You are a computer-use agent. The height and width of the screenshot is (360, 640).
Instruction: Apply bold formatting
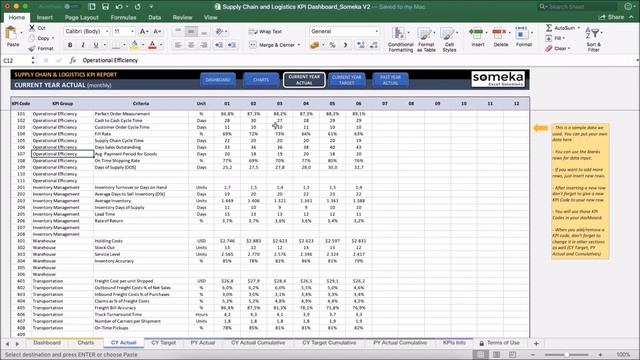tap(70, 45)
